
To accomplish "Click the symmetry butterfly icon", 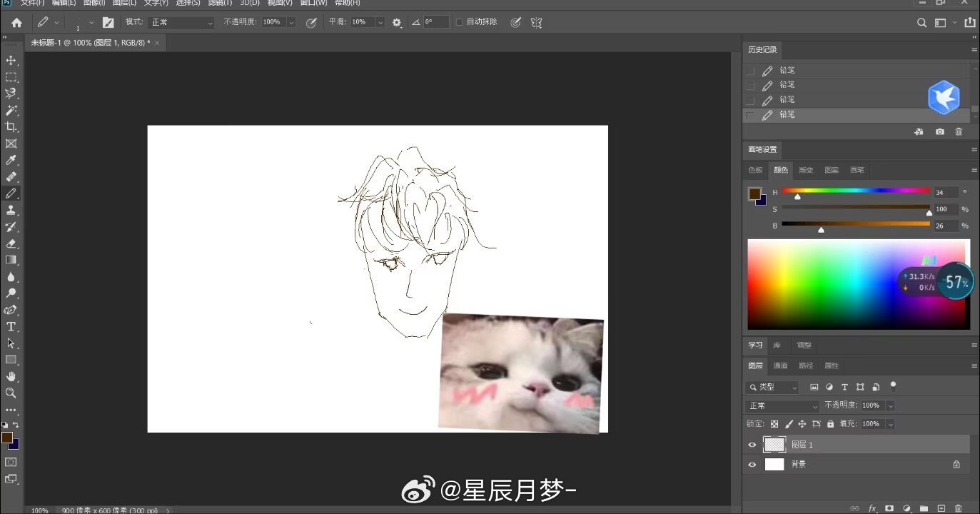I will pos(536,23).
